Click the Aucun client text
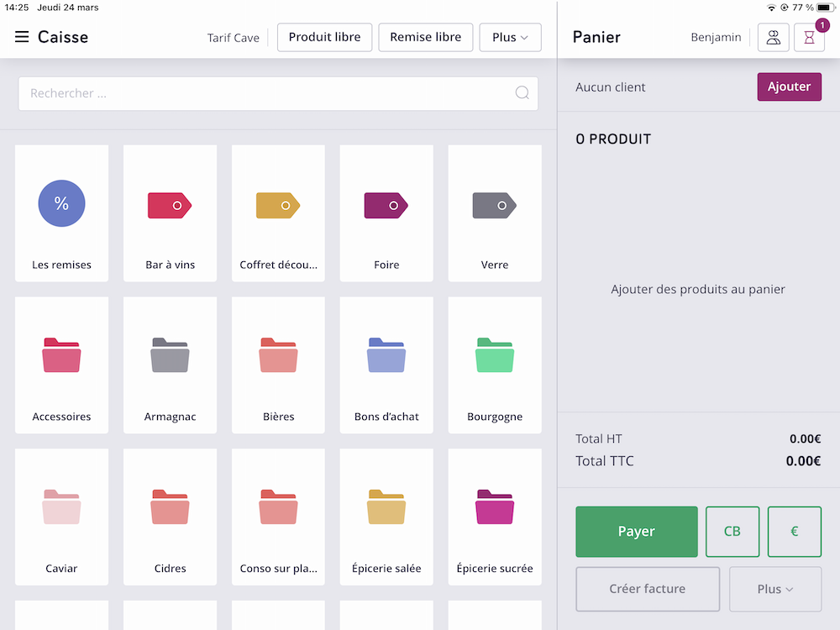Viewport: 840px width, 630px height. pyautogui.click(x=610, y=87)
